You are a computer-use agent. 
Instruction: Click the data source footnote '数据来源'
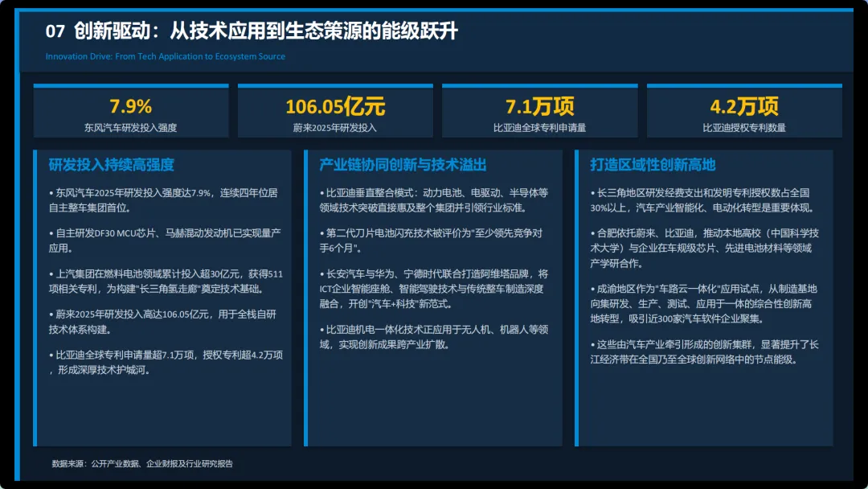[x=142, y=463]
